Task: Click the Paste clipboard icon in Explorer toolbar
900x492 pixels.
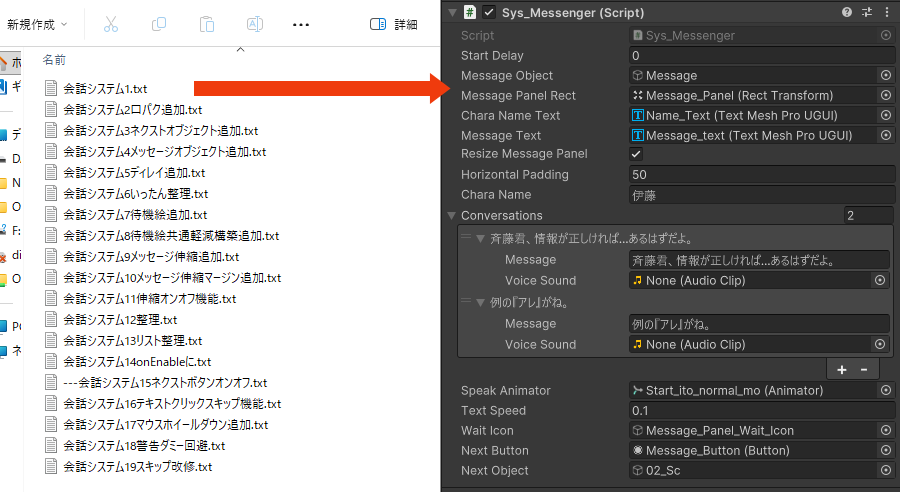Action: 207,24
